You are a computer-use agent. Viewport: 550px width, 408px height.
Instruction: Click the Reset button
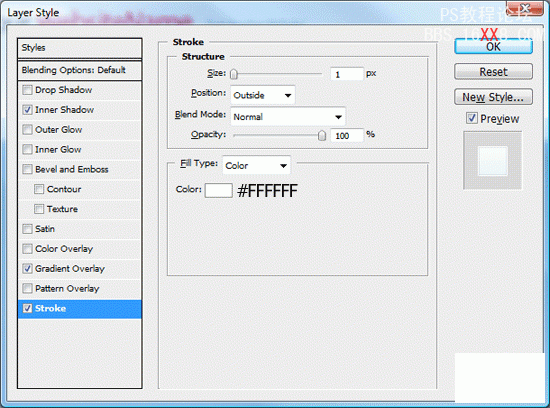coord(494,72)
